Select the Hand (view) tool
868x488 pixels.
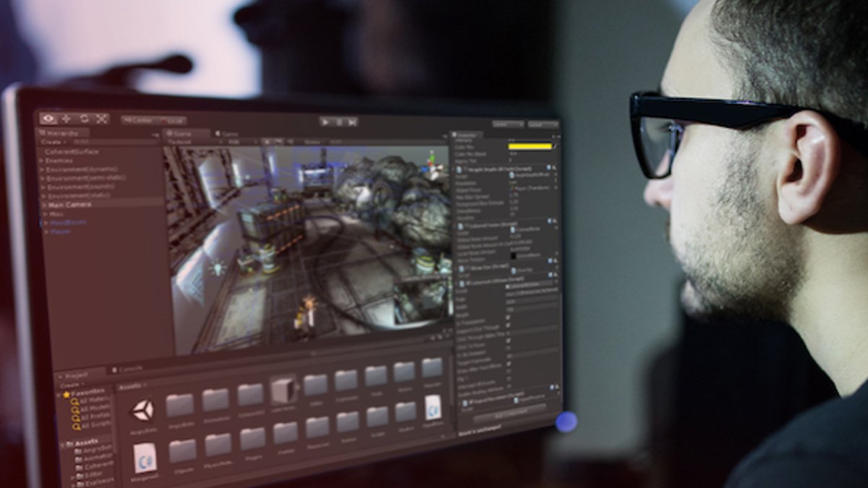pyautogui.click(x=48, y=119)
